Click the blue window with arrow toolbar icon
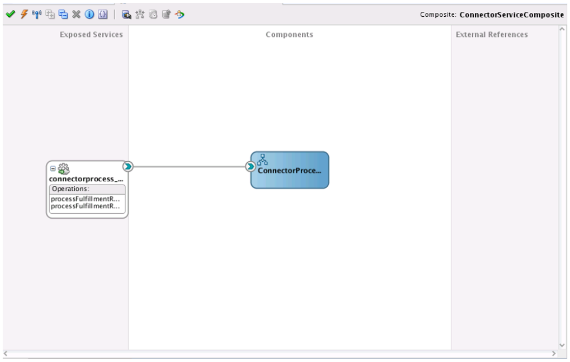Image resolution: width=570 pixels, height=362 pixels. [127, 14]
